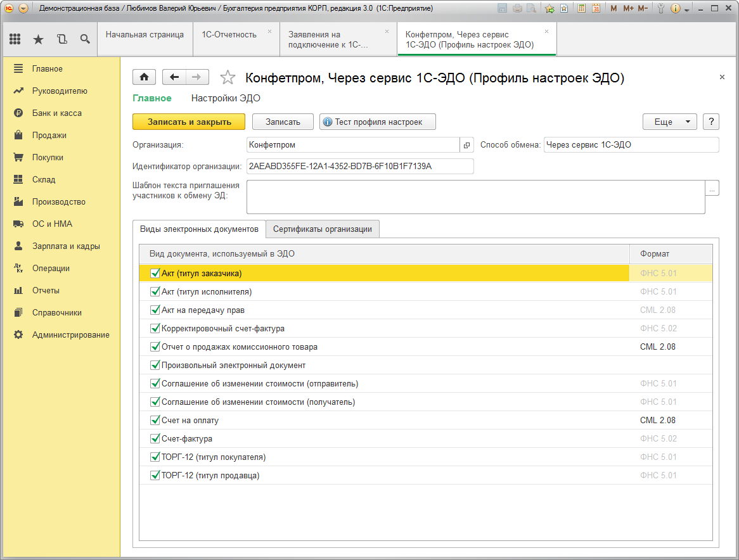Expand title bar dropdown arrow near info
This screenshot has height=560, width=739.
tap(687, 10)
